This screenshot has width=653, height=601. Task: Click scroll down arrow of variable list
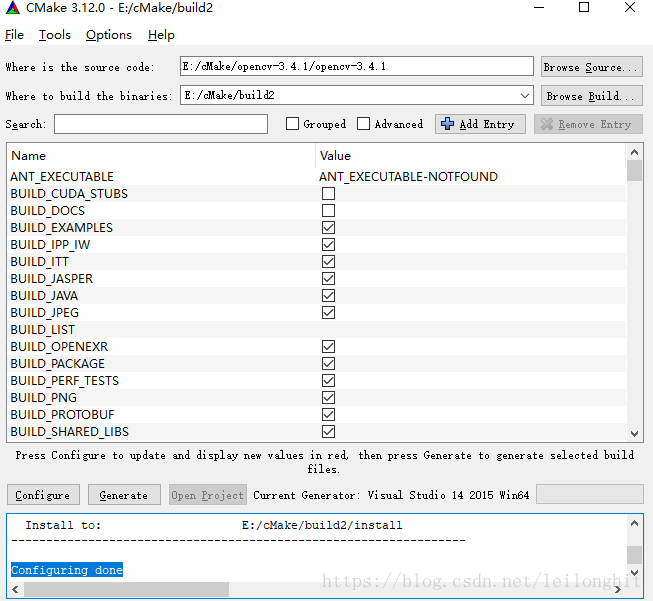[x=634, y=434]
